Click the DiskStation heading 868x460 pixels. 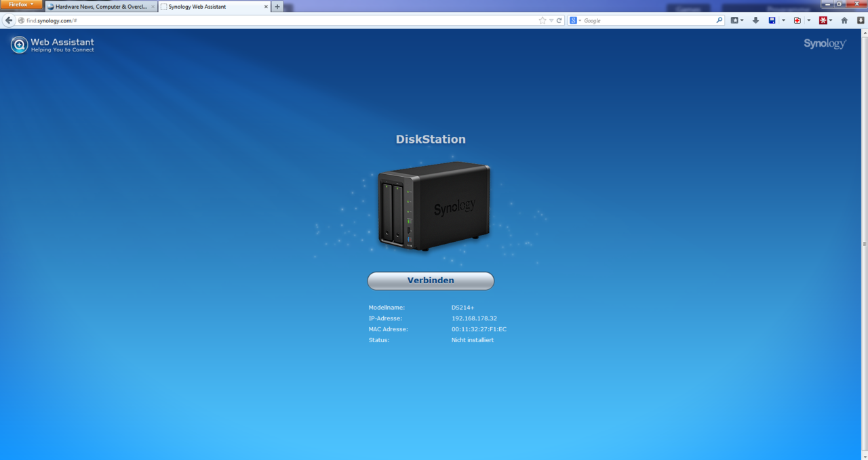pos(431,140)
